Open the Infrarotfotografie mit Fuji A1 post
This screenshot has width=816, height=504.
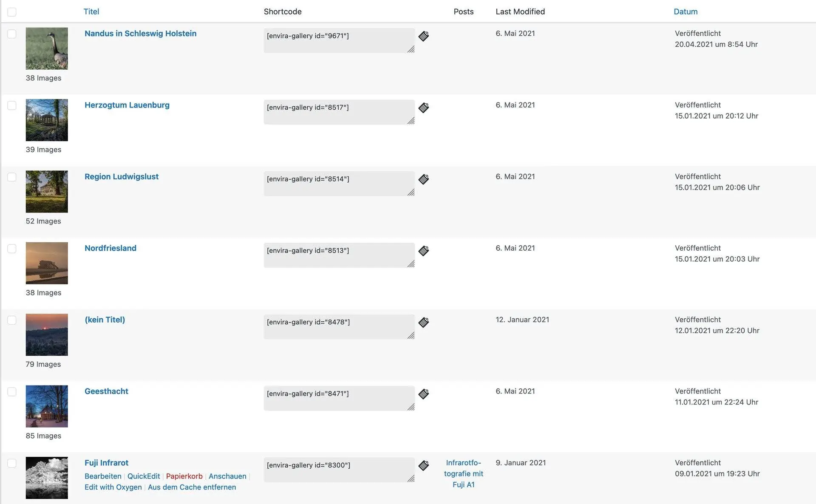463,473
